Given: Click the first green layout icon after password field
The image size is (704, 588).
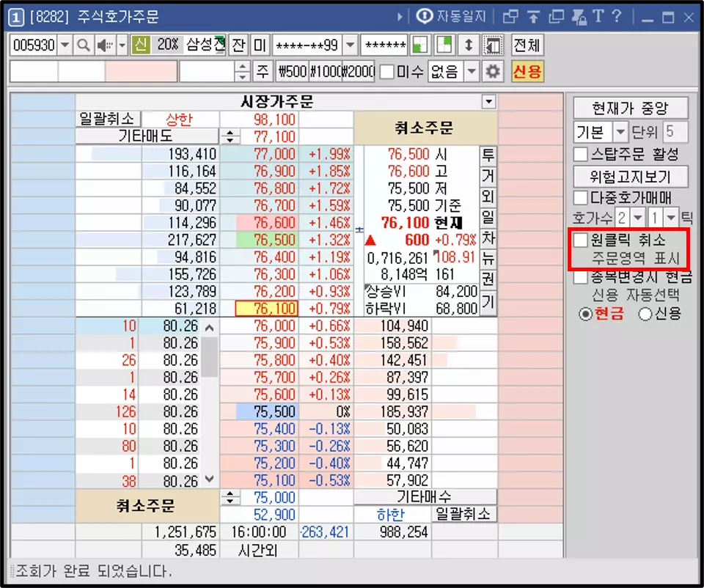Looking at the screenshot, I should 419,45.
